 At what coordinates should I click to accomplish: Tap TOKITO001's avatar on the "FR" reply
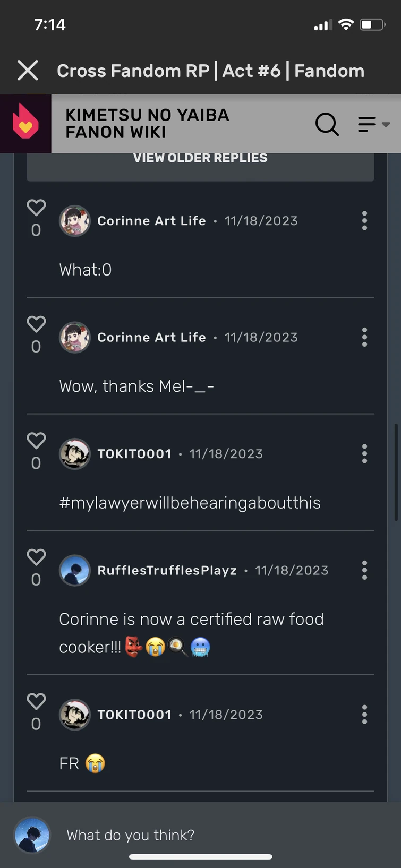[x=74, y=715]
